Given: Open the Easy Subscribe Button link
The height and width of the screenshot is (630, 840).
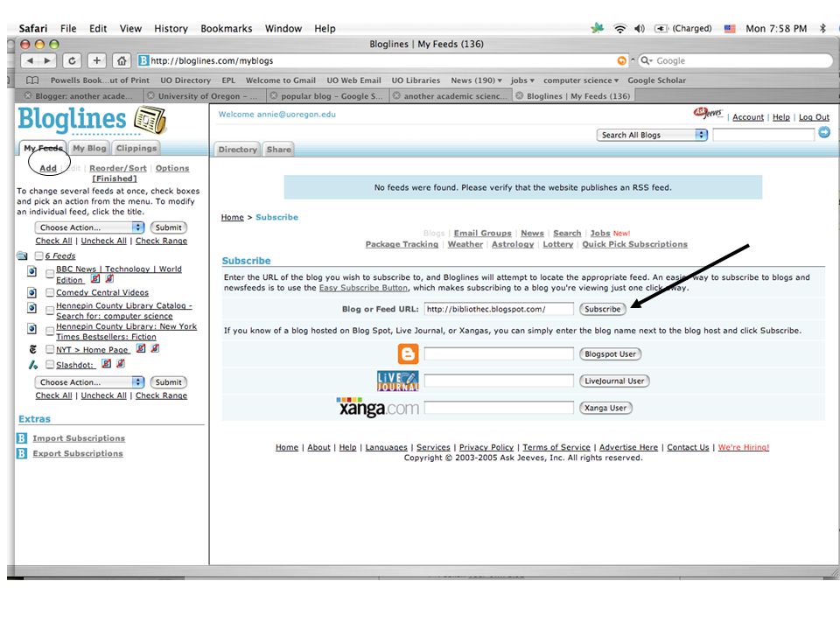Looking at the screenshot, I should 363,288.
